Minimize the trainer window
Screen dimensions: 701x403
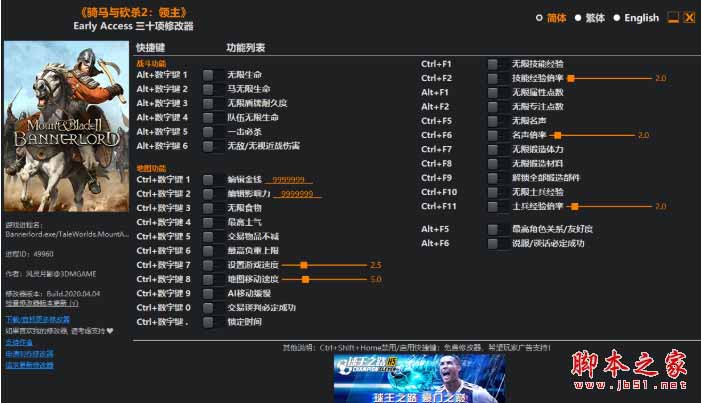[x=673, y=17]
